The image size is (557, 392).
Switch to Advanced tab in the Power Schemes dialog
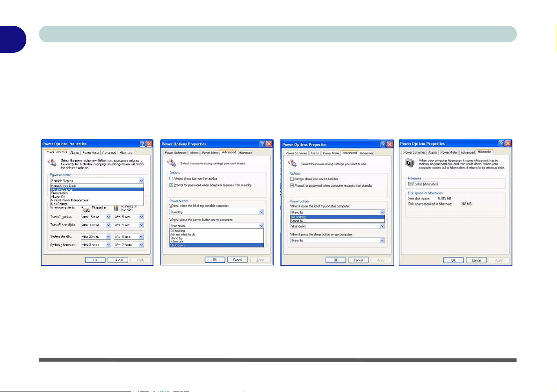point(109,152)
